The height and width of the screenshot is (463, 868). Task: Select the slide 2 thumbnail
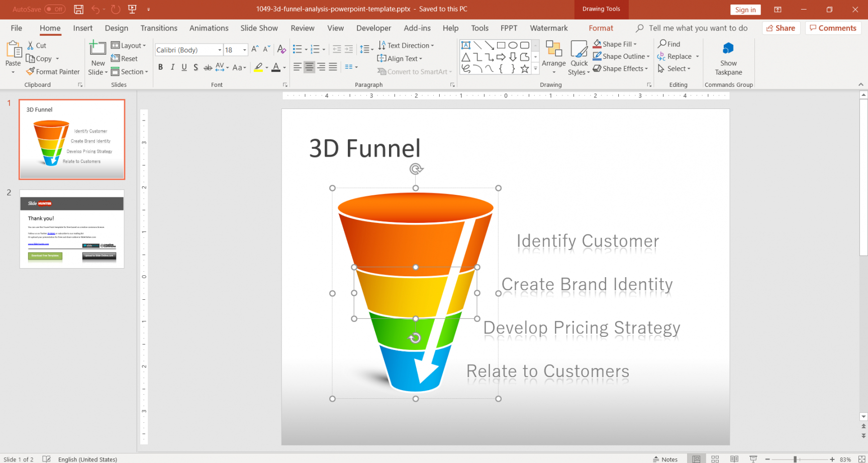72,229
